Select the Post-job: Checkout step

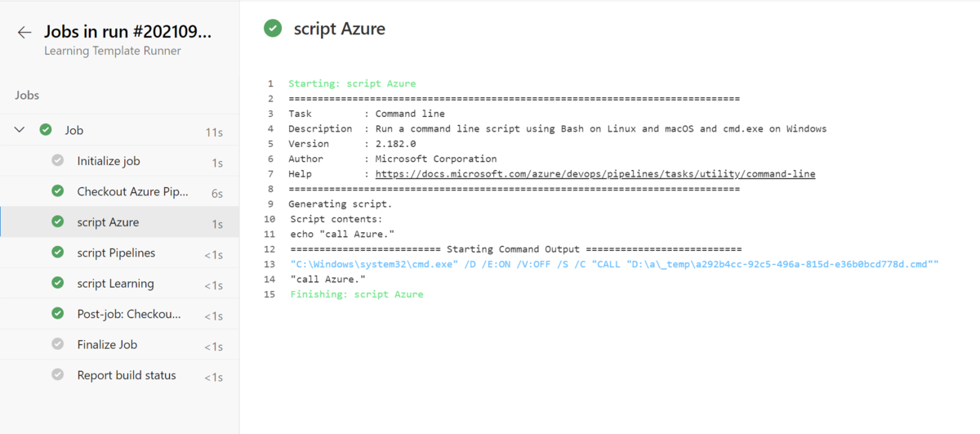point(129,314)
